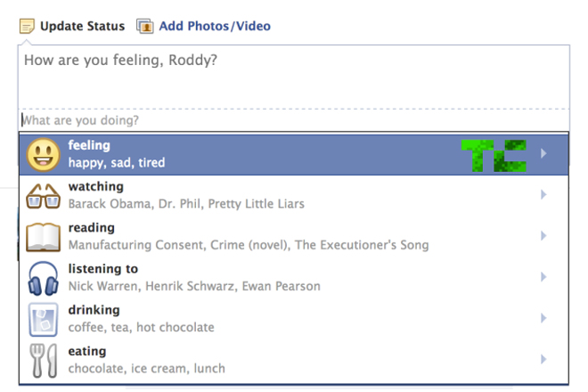The height and width of the screenshot is (392, 588).
Task: Expand the watching submenu arrow
Action: point(543,195)
